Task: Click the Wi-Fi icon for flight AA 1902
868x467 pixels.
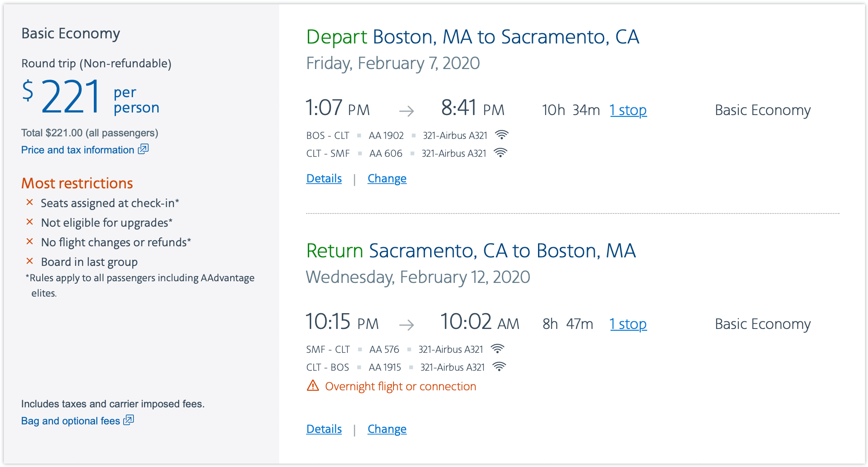Action: click(502, 135)
